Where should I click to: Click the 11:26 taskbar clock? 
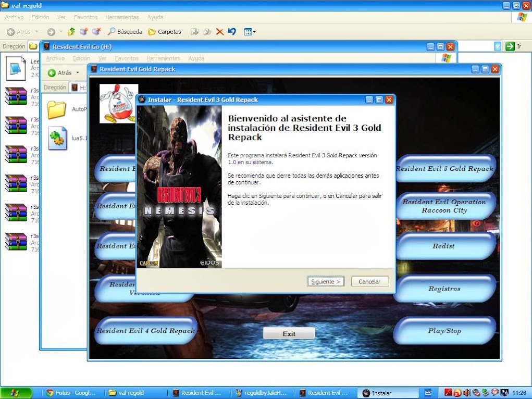point(519,393)
